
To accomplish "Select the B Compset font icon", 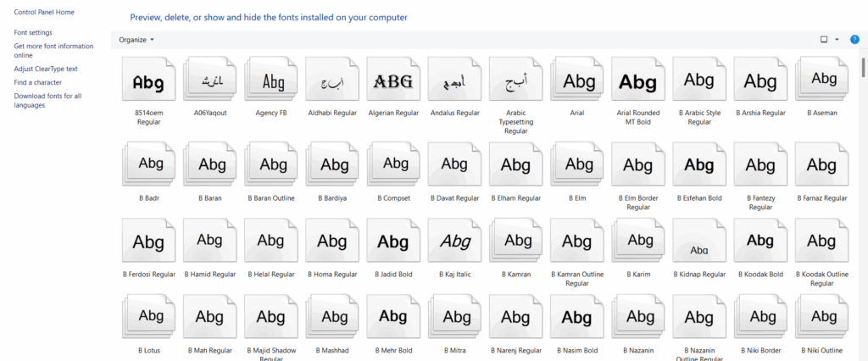I will (x=393, y=164).
